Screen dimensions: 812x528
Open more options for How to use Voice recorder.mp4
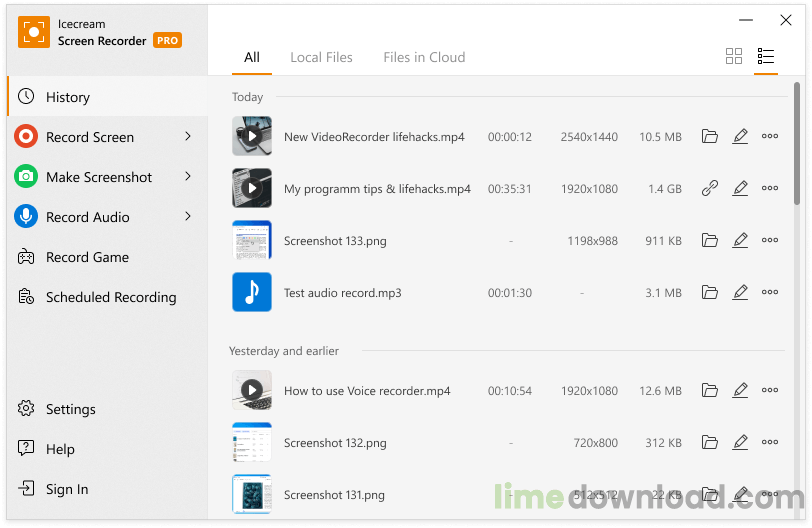[x=770, y=390]
